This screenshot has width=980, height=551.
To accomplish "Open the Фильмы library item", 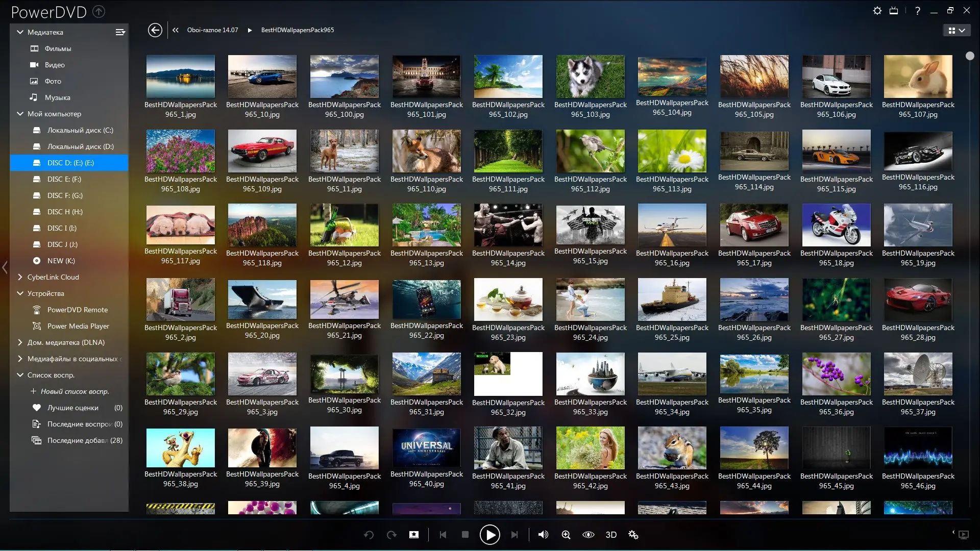I will [58, 48].
